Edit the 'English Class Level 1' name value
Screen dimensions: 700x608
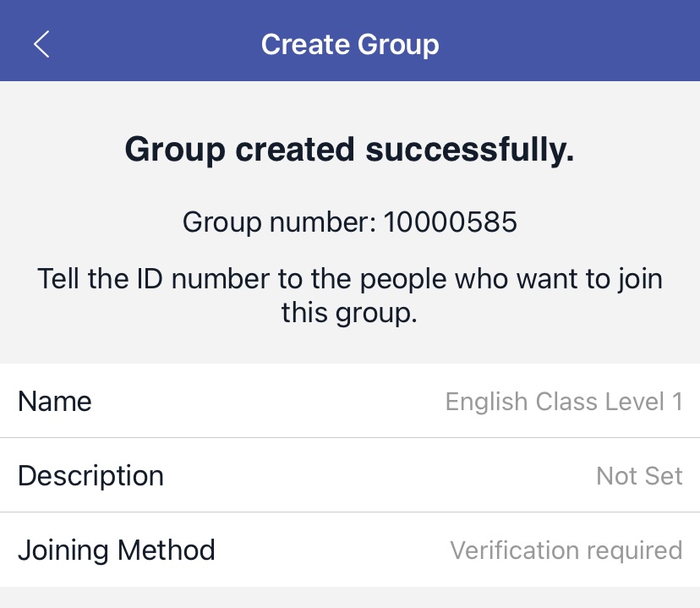(x=564, y=401)
